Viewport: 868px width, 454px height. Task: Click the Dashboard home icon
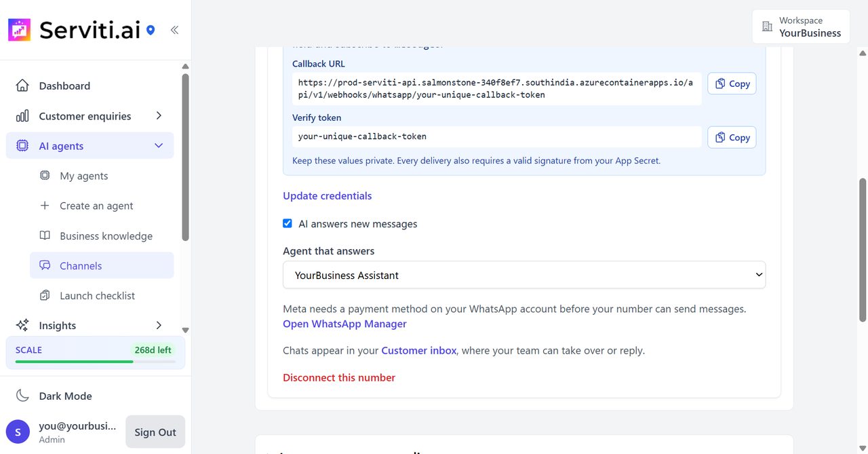tap(22, 86)
